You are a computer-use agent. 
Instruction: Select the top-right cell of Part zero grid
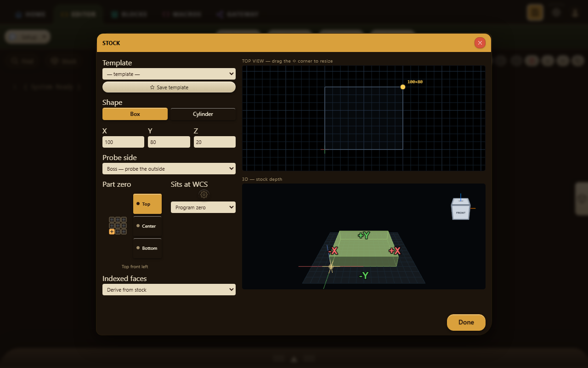pos(124,220)
